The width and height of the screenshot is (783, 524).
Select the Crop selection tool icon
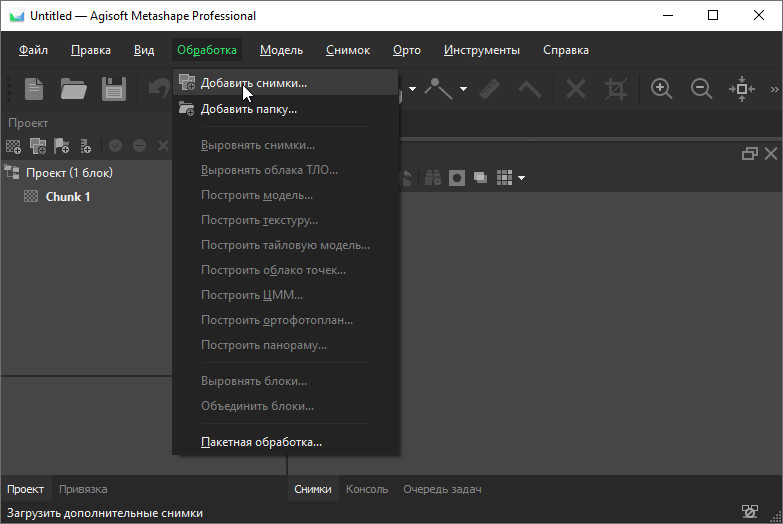coord(615,88)
